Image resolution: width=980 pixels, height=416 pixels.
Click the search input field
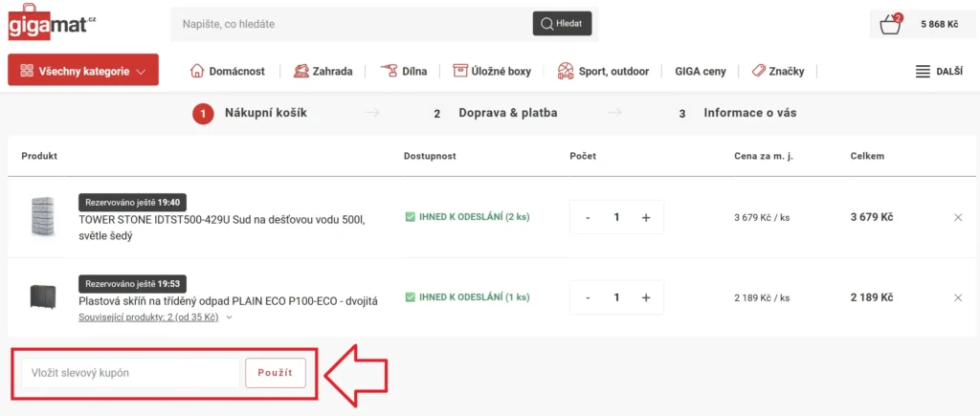pyautogui.click(x=350, y=24)
